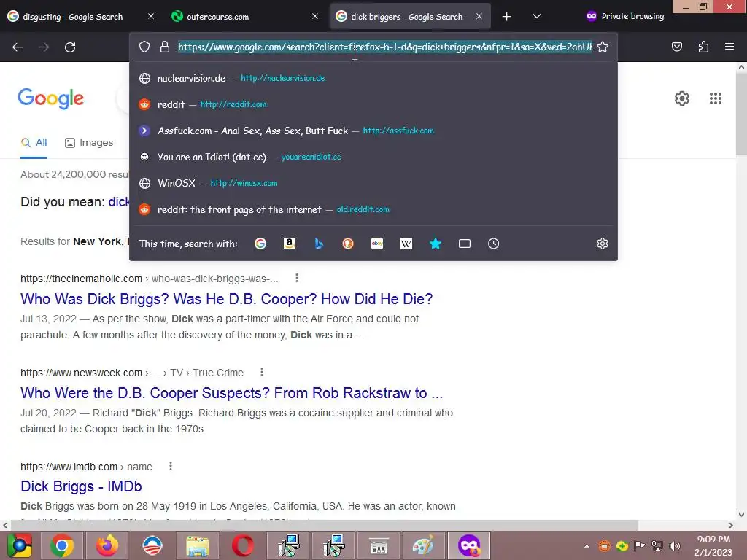The width and height of the screenshot is (747, 560).
Task: Show hidden system tray icons
Action: 587,546
